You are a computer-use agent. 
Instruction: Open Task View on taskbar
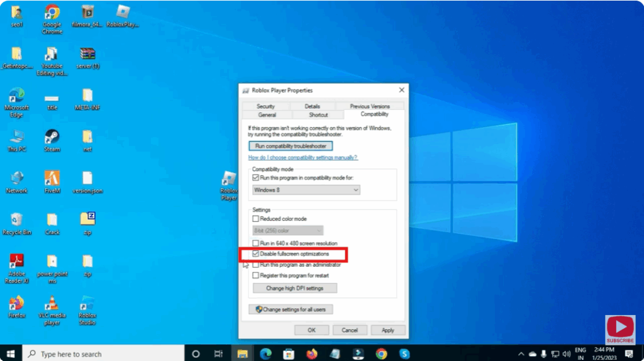point(218,353)
